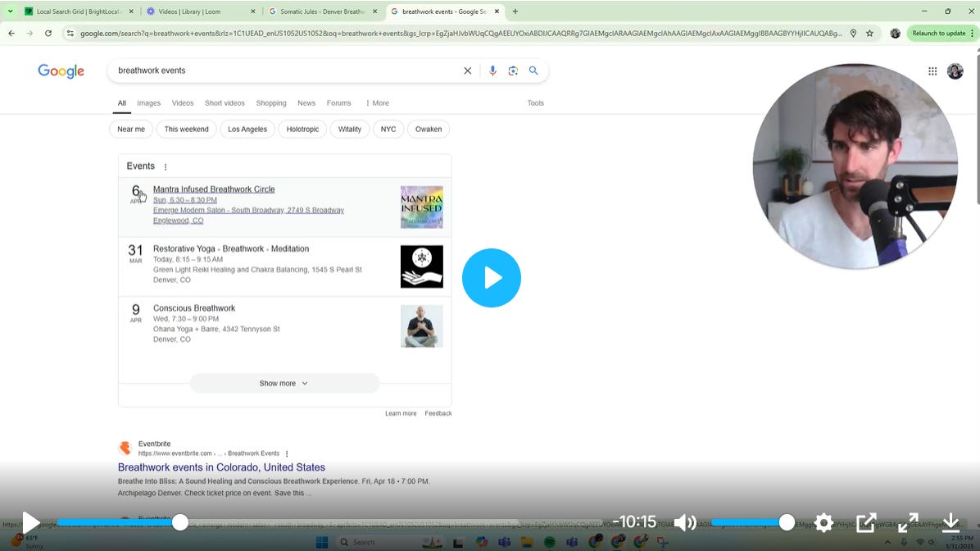Expand the More search filters menu
This screenshot has width=980, height=551.
378,103
